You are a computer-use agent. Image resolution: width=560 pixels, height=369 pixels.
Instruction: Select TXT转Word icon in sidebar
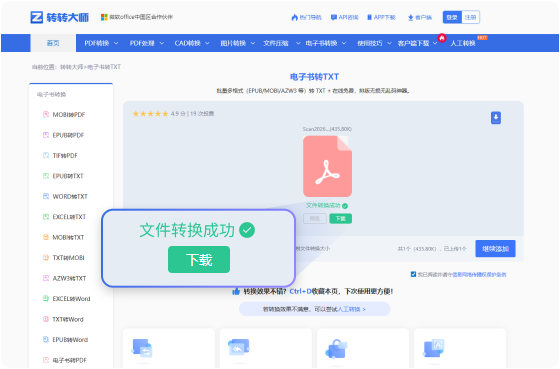[46, 319]
